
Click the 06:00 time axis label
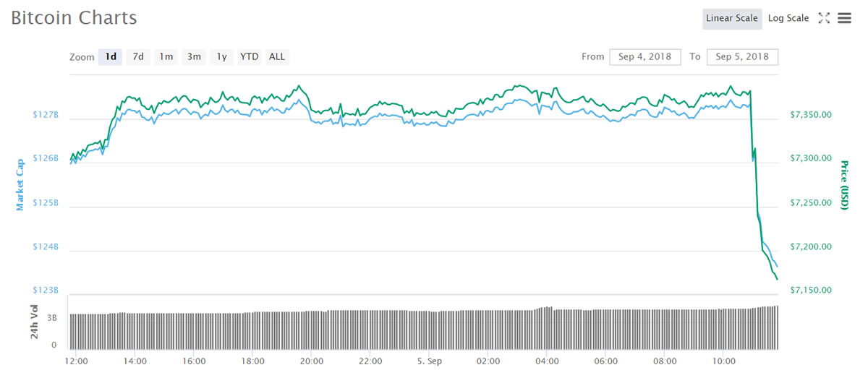pos(605,361)
